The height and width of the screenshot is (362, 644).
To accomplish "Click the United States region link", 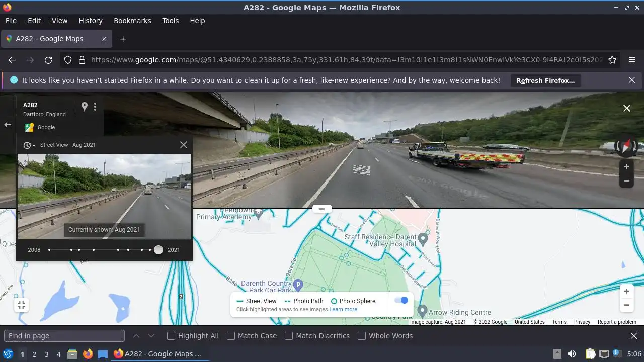I will (529, 322).
